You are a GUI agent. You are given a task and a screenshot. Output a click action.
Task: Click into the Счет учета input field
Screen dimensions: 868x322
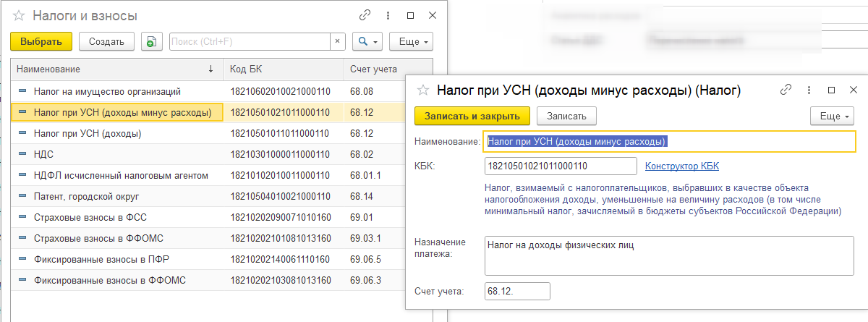pyautogui.click(x=517, y=292)
